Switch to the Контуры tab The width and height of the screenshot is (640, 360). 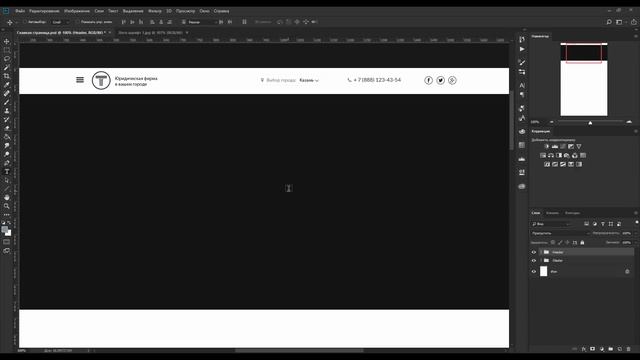click(x=572, y=213)
